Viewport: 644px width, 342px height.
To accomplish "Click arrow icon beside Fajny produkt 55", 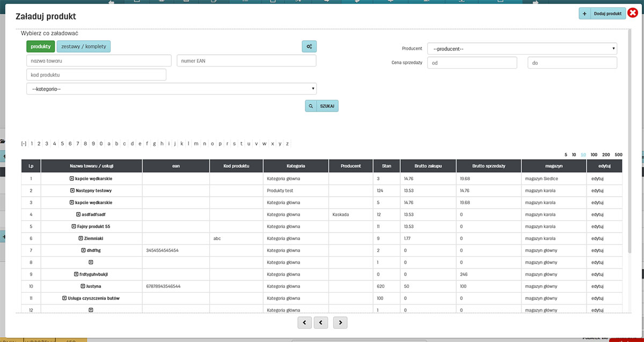I will [74, 226].
